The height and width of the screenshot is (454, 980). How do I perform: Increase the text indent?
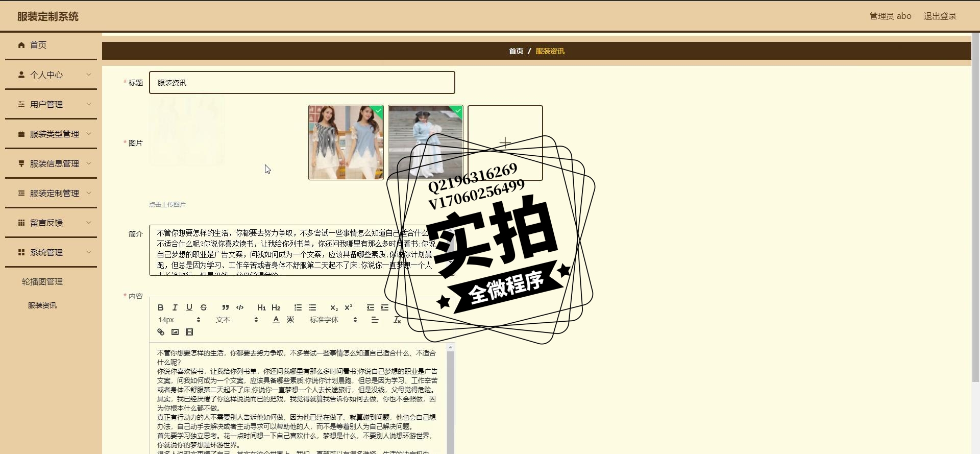click(x=384, y=307)
